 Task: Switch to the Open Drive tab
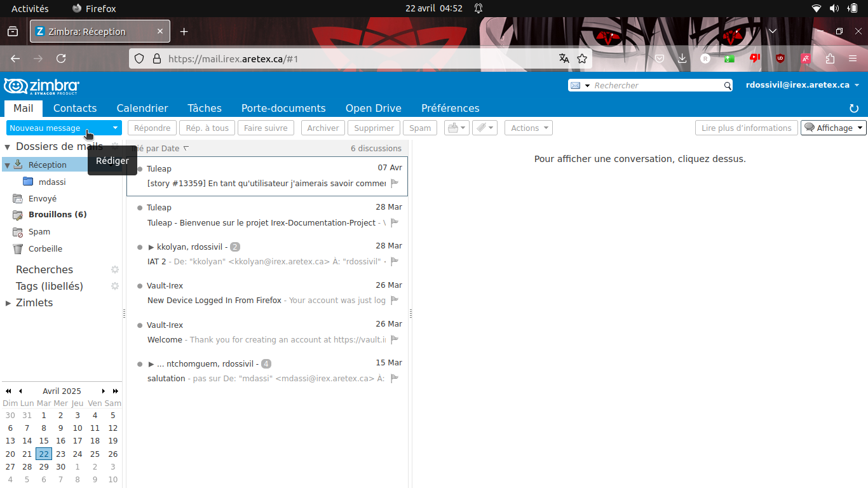click(x=374, y=108)
